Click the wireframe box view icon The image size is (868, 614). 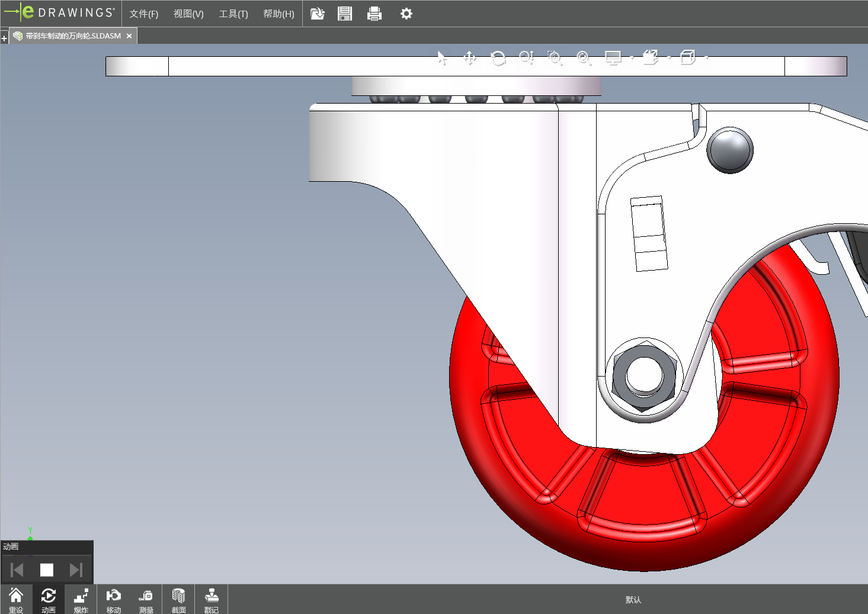[688, 58]
